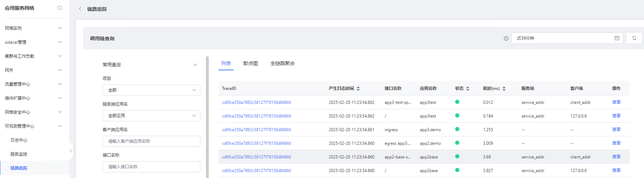Switch to the 列表 tab
Screen dimensions: 644x178
point(226,63)
